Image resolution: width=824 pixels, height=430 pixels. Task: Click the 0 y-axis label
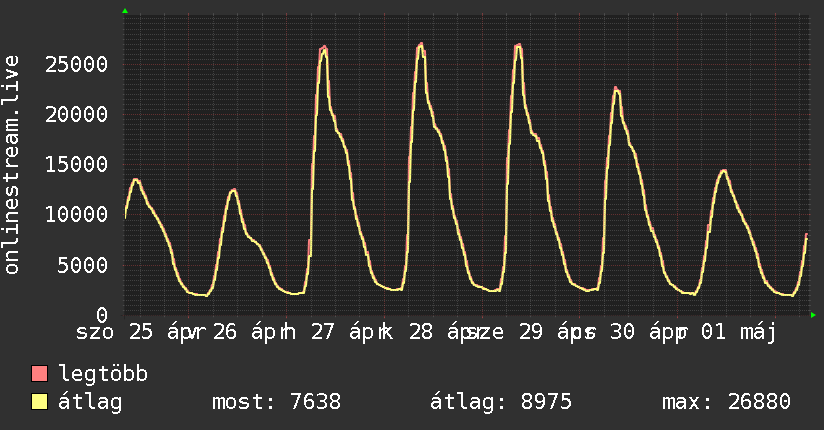click(102, 315)
